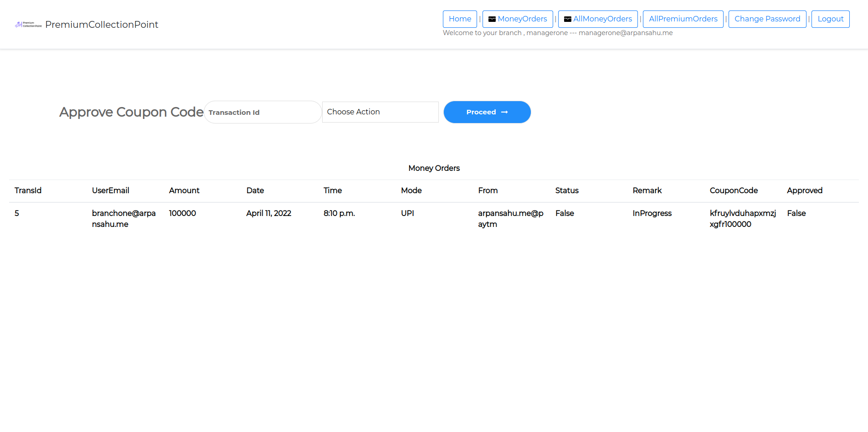
Task: Navigate to AllPremiumOrders
Action: point(683,19)
